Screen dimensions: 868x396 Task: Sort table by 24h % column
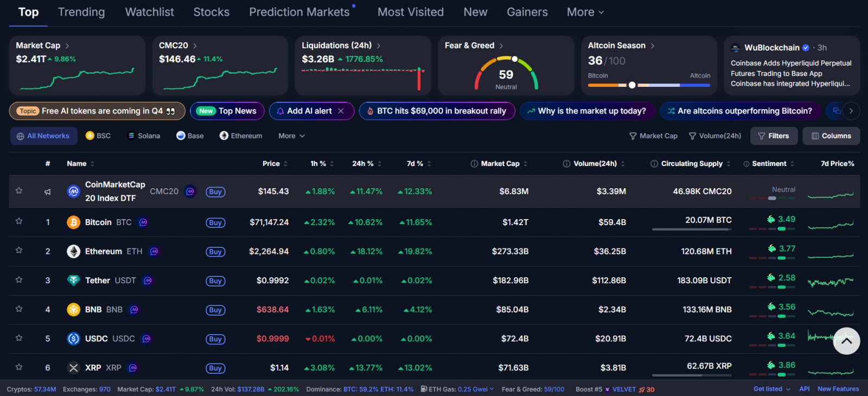pyautogui.click(x=367, y=164)
